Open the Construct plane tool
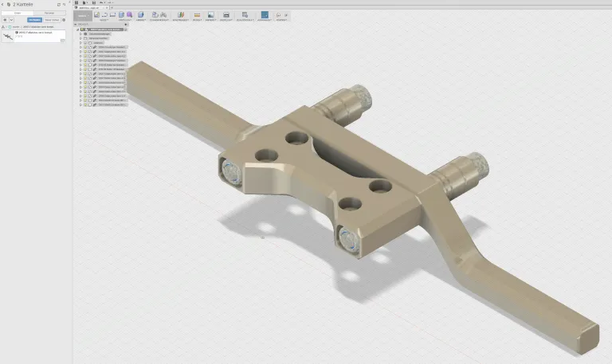 [x=181, y=15]
